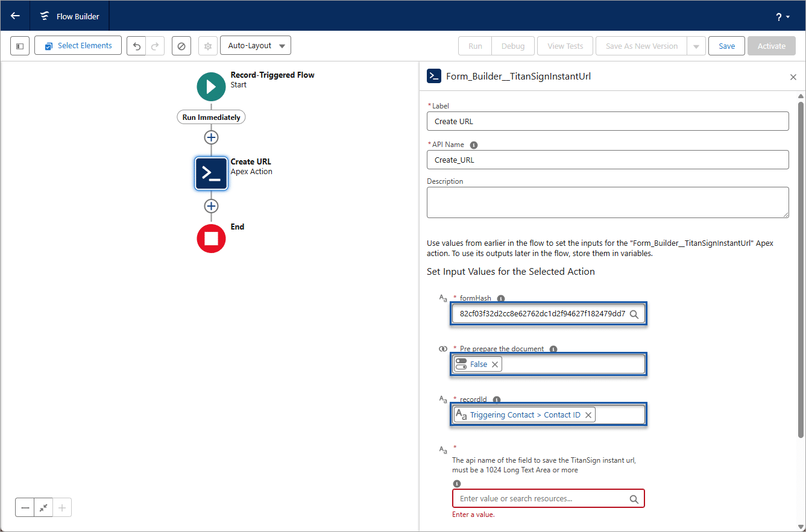
Task: Toggle the left panel visibility icon
Action: (20, 45)
